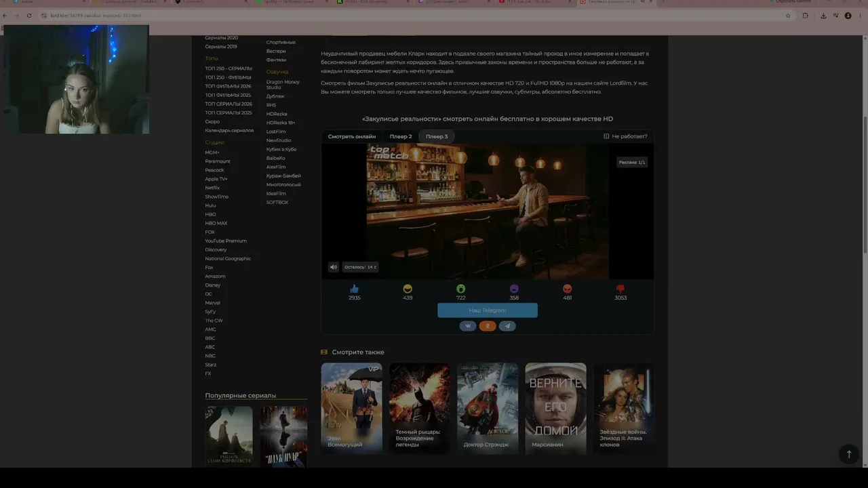Screen dimensions: 868x488
Task: Select the Netflix studio link
Action: click(x=212, y=188)
